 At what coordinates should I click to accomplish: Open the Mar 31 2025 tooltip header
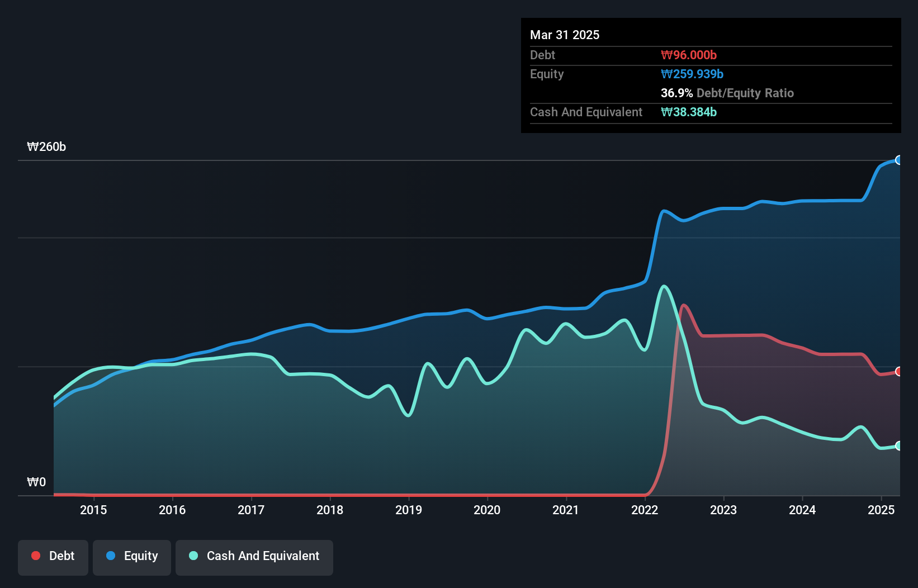pos(565,35)
